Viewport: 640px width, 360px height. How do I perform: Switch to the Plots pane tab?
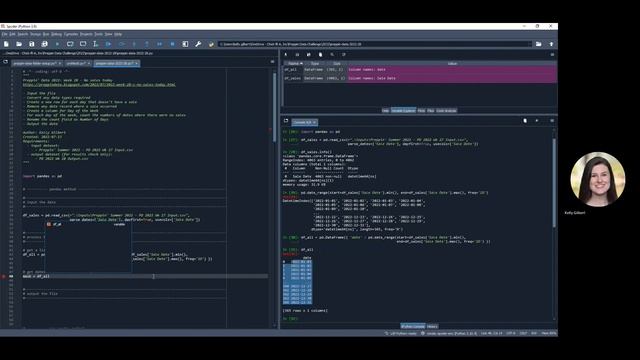coord(421,111)
